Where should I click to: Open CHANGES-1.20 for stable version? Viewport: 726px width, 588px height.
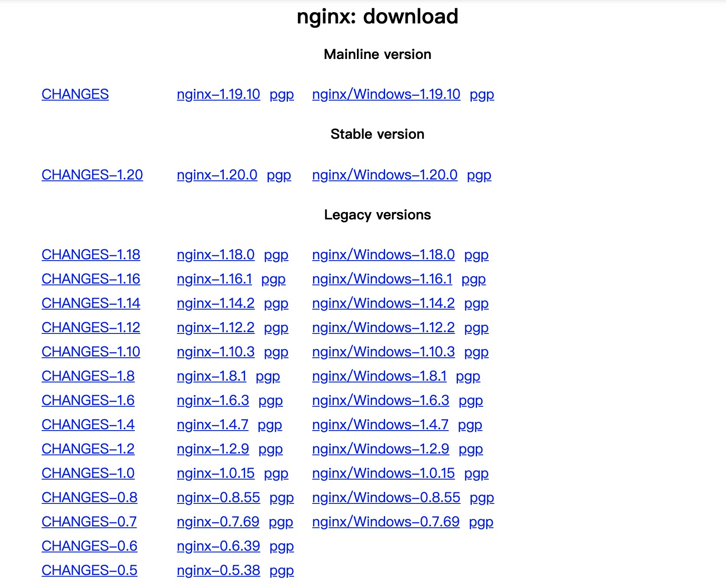coord(92,175)
